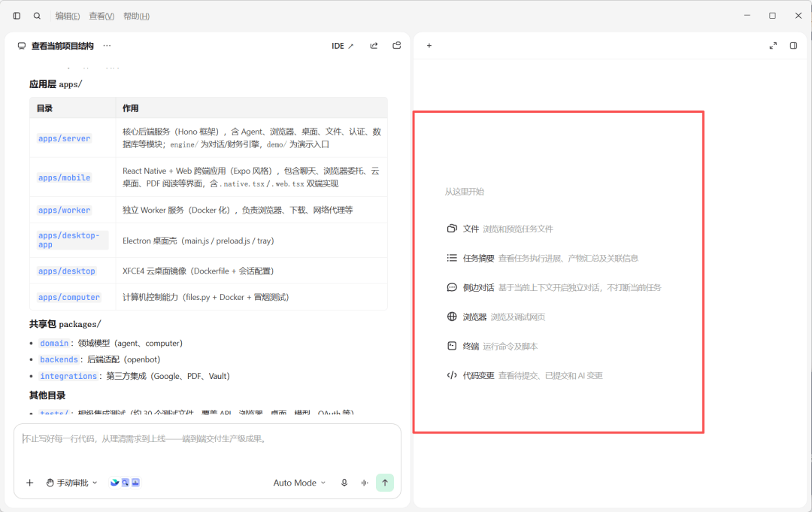
Task: Open search with the magnifier icon
Action: pos(38,16)
